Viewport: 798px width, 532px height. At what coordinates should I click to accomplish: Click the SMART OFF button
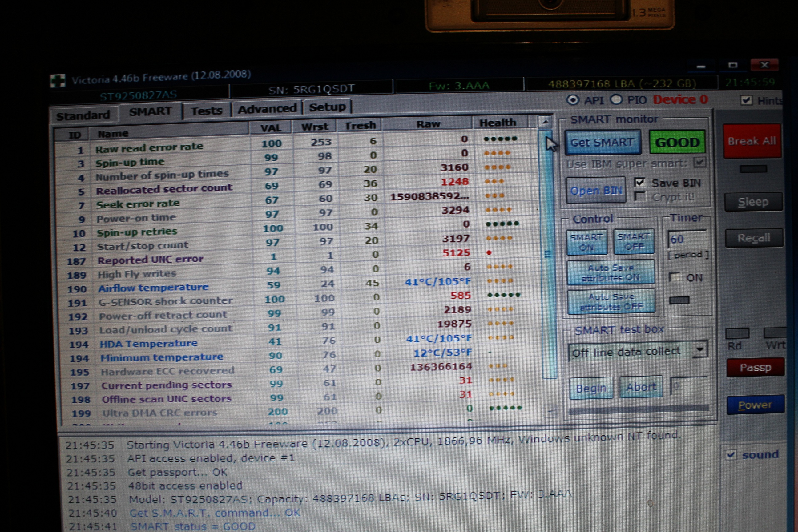[634, 241]
